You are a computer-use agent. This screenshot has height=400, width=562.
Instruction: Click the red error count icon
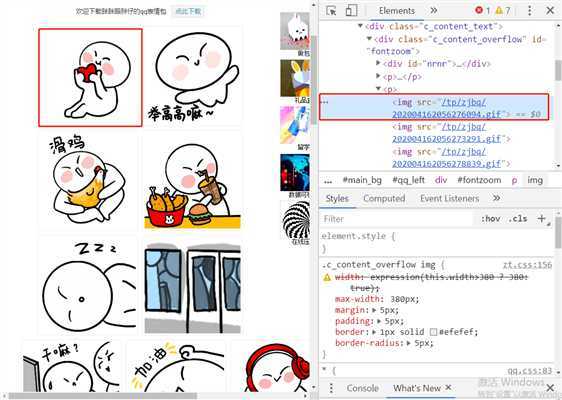(479, 10)
